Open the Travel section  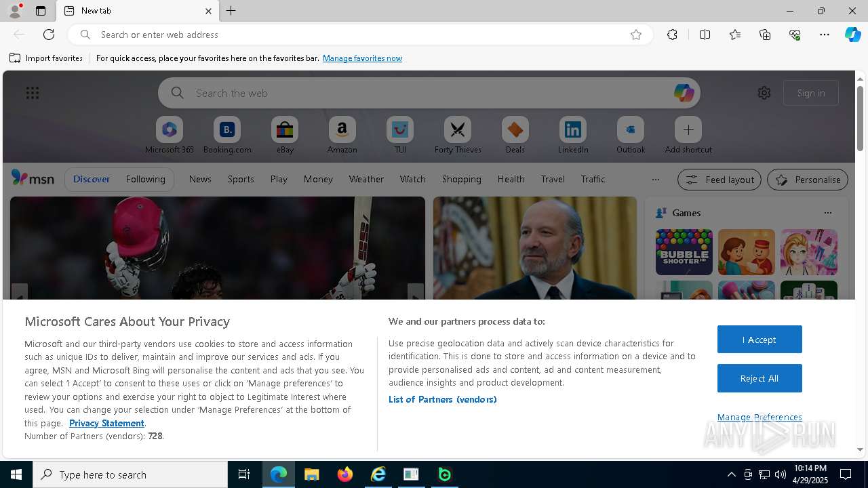tap(553, 179)
